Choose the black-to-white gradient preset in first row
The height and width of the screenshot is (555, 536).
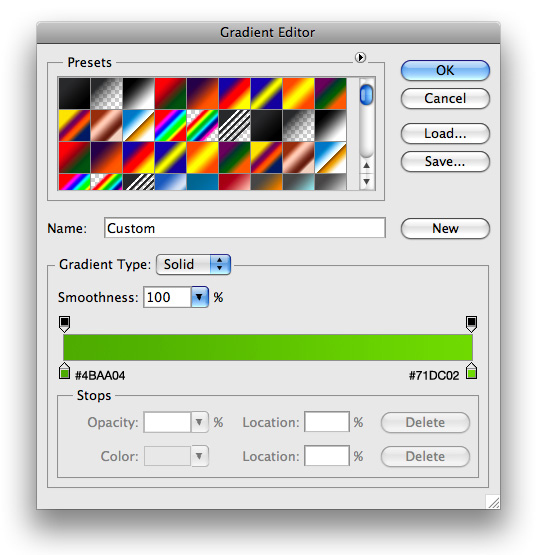(x=138, y=93)
